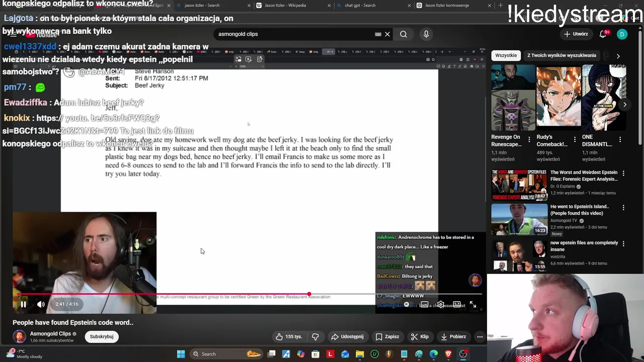This screenshot has height=362, width=644.
Task: Like the video showing 155 tys.
Action: point(289,337)
